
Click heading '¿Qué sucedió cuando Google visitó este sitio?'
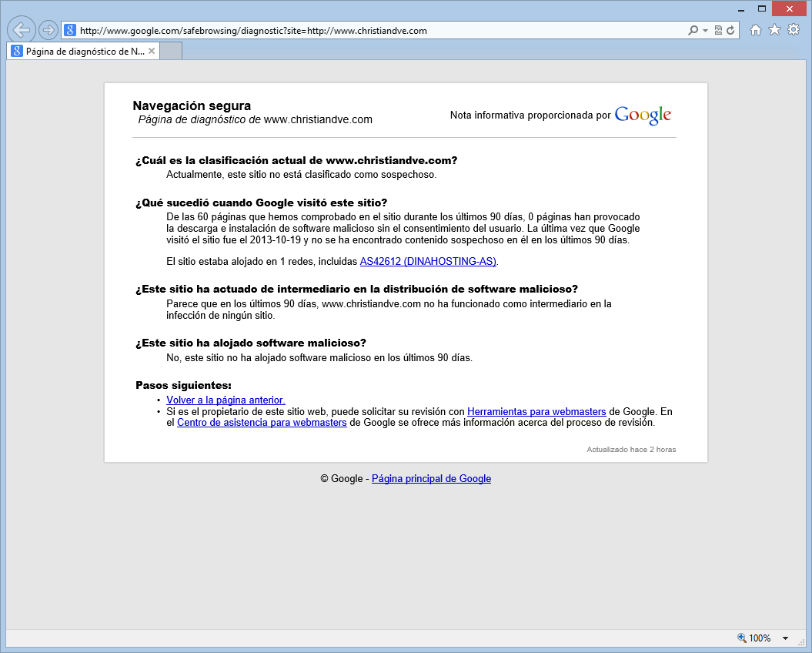(x=262, y=203)
